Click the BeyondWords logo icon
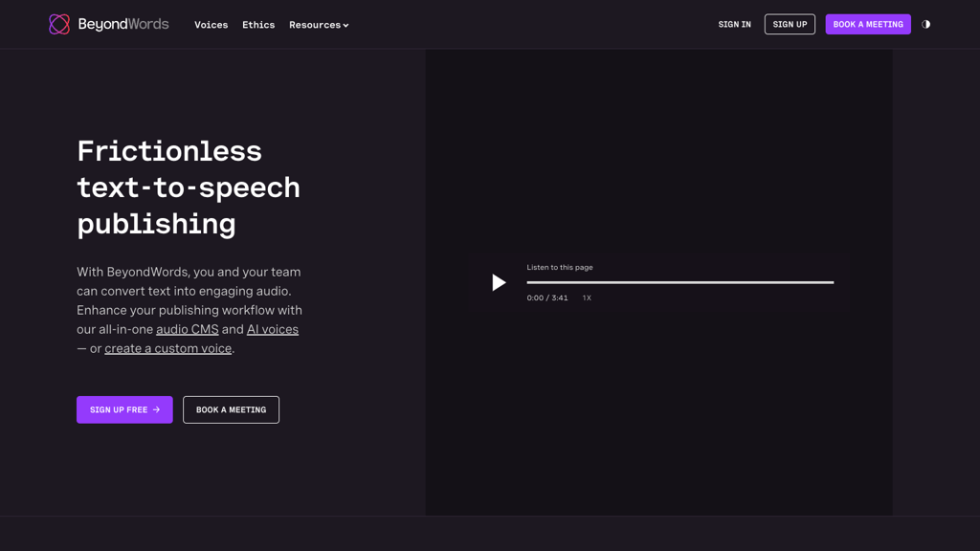This screenshot has height=551, width=980. click(x=59, y=24)
